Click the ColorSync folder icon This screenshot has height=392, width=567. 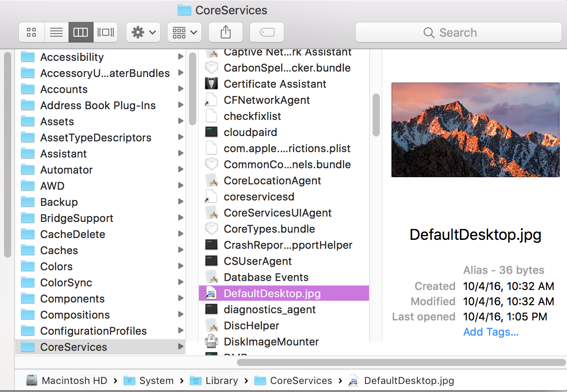point(28,282)
